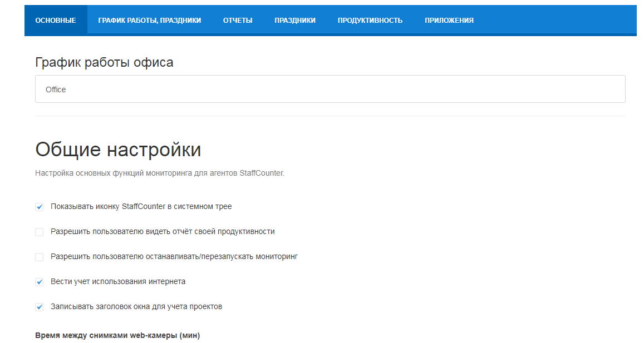Click the "График работы офиса" heading
Viewport: 644px width, 343px height.
click(x=104, y=62)
